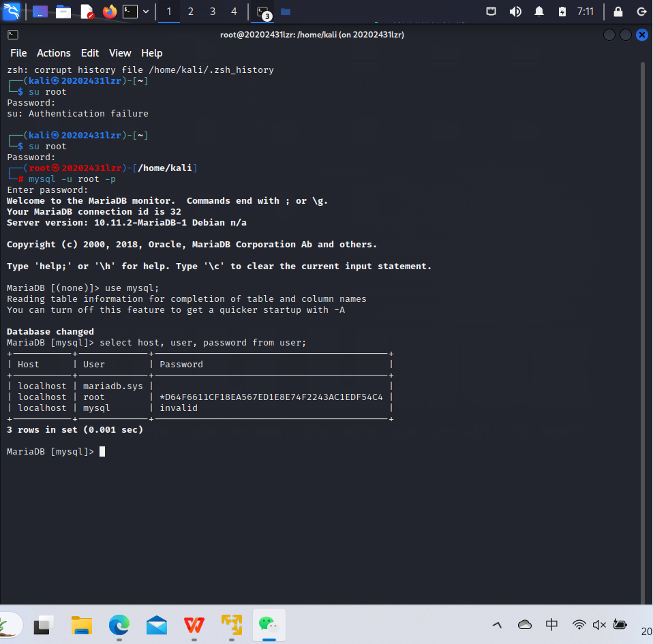This screenshot has width=653, height=644.
Task: Click 'su: Authentication failure' line
Action: point(78,114)
